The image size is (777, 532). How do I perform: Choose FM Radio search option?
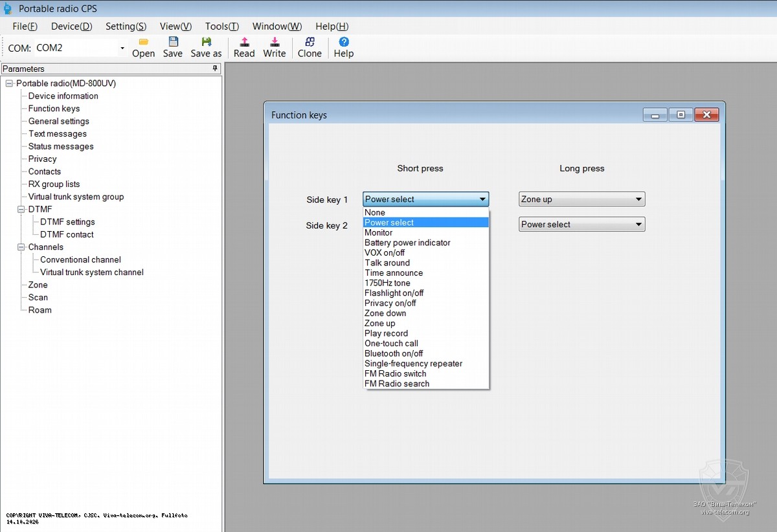pyautogui.click(x=426, y=384)
